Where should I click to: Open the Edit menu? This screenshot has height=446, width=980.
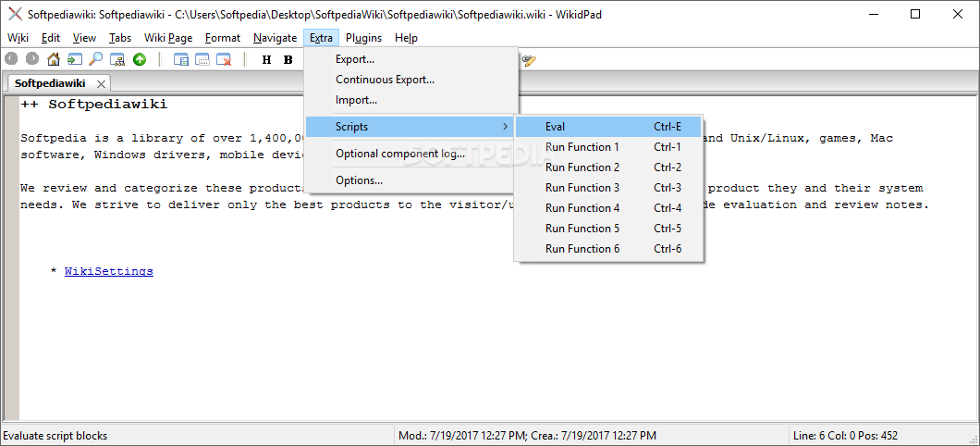51,38
